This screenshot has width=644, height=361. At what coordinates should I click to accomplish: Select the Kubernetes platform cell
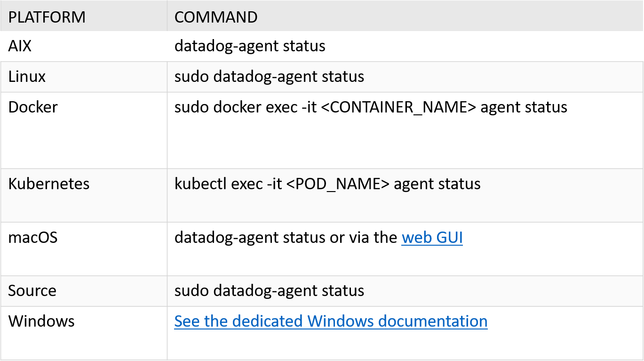pyautogui.click(x=49, y=184)
